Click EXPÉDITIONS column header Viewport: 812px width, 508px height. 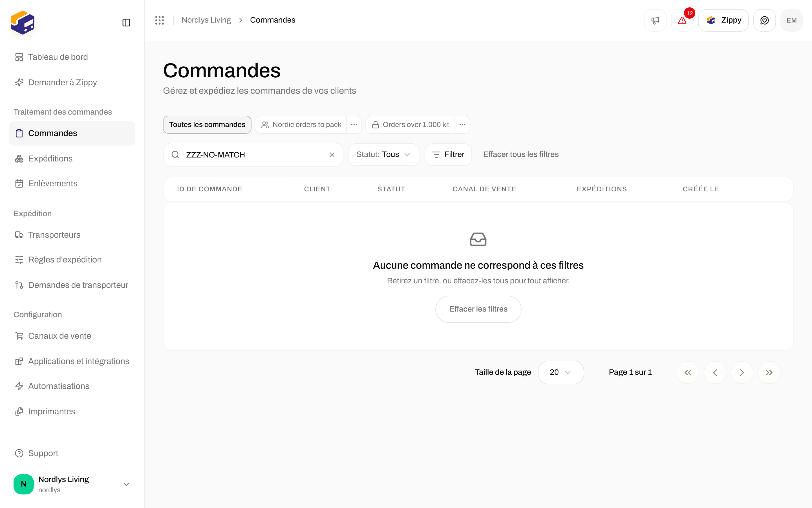tap(602, 189)
